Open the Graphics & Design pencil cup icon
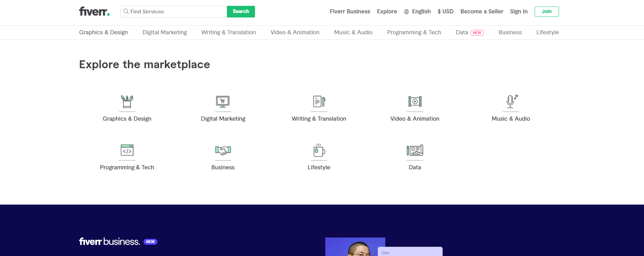This screenshot has height=256, width=644. click(x=127, y=101)
